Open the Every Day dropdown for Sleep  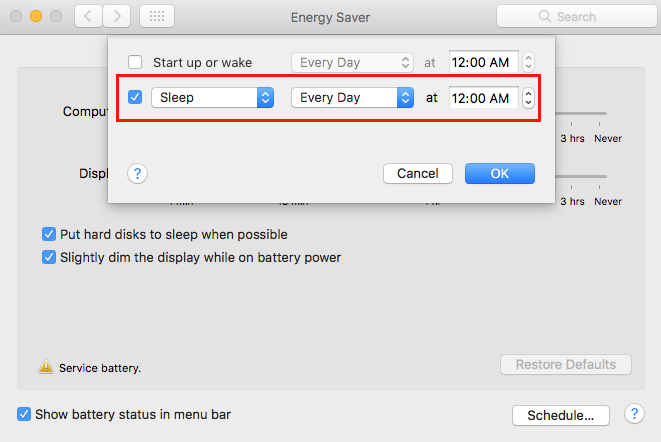pos(352,98)
